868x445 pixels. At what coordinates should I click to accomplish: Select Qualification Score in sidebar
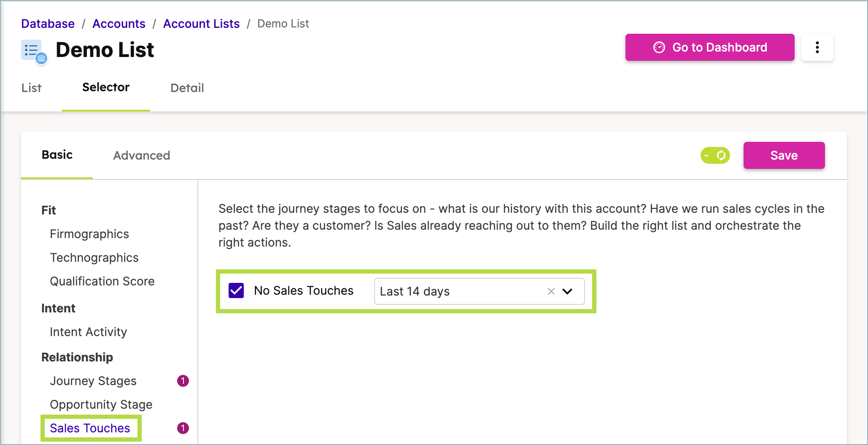(102, 281)
